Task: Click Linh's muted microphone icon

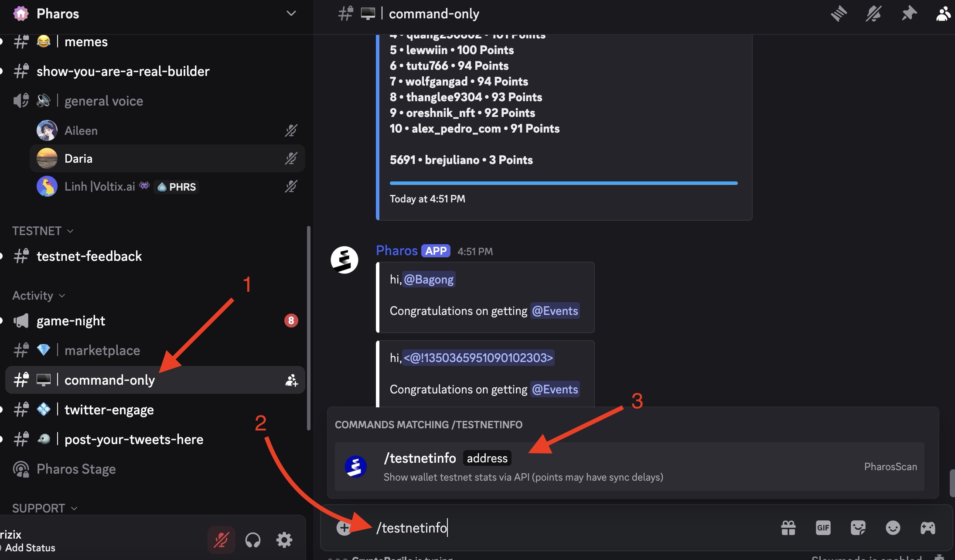Action: coord(291,186)
